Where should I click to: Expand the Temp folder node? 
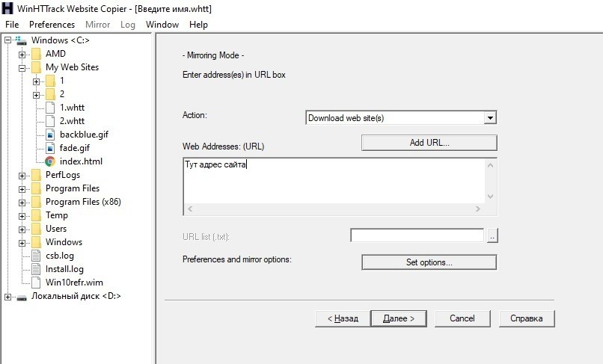(22, 216)
